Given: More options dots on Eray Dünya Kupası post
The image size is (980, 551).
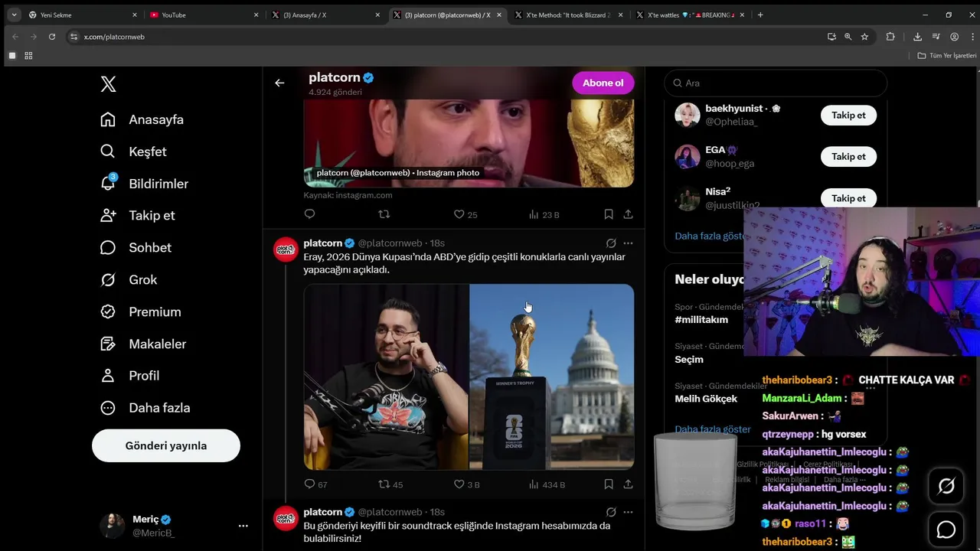Looking at the screenshot, I should (628, 243).
